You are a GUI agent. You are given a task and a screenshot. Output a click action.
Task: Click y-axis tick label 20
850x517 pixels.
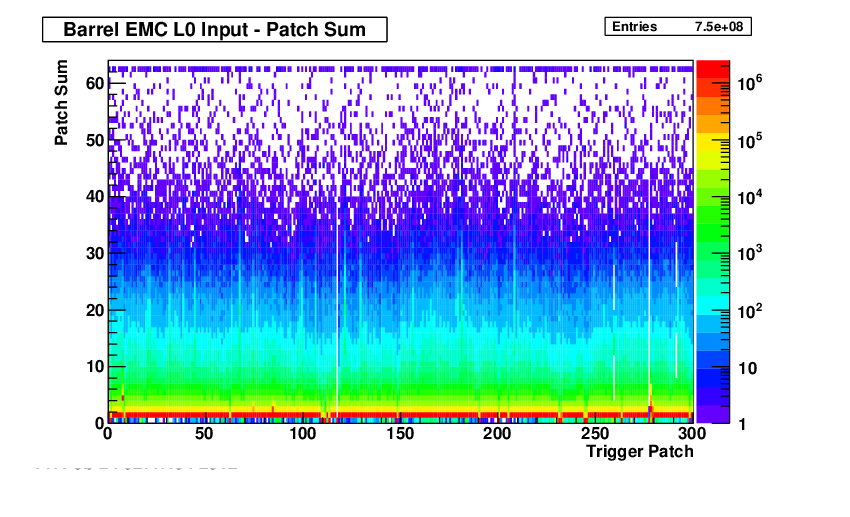click(x=95, y=310)
